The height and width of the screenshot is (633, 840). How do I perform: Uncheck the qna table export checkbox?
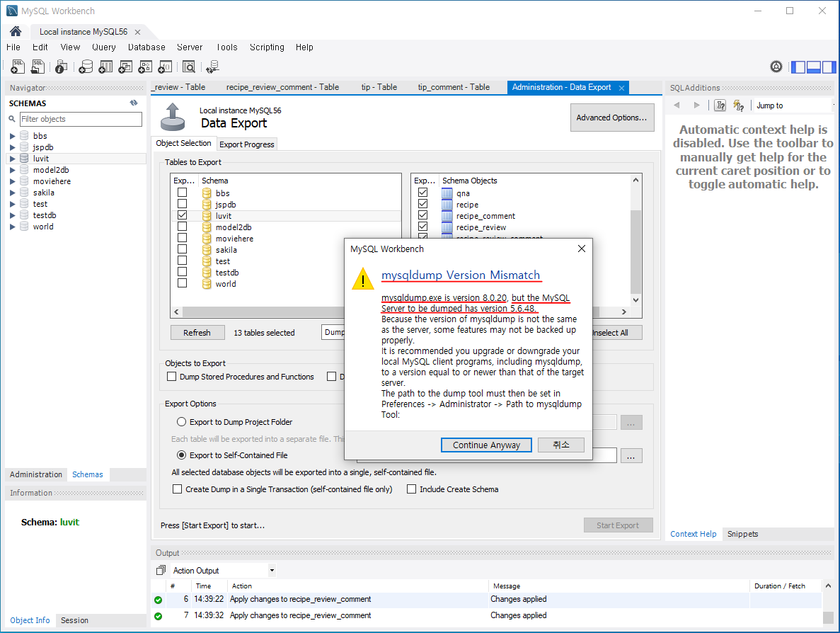[x=422, y=193]
